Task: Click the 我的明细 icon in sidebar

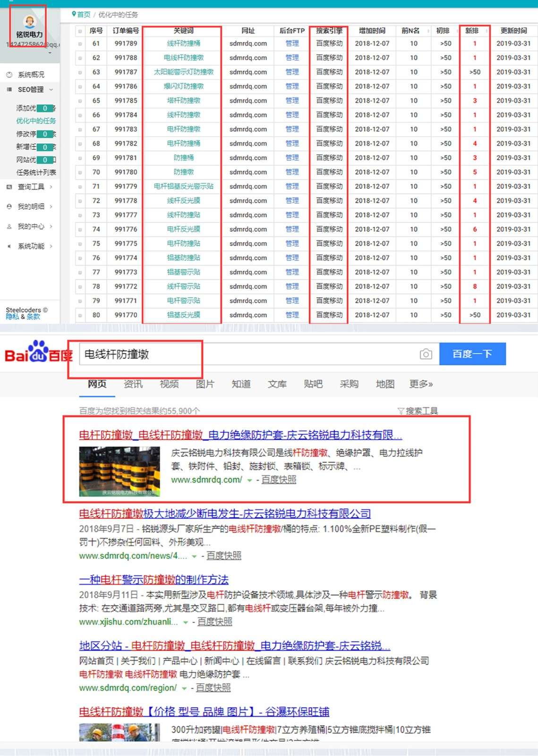Action: (9, 206)
